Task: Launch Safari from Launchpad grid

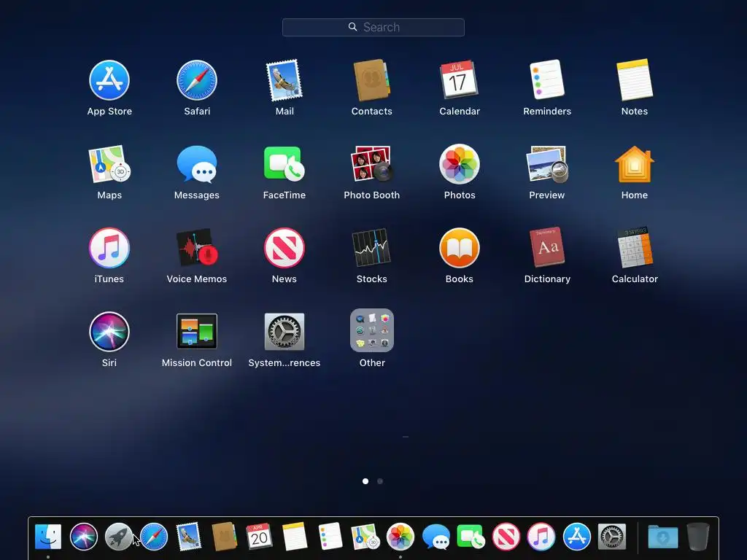Action: [x=197, y=80]
